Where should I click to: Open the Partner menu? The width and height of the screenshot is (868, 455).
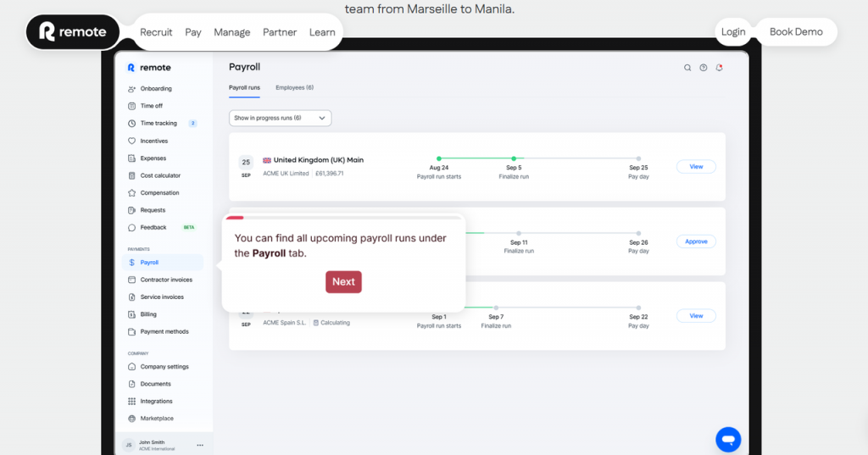coord(280,32)
